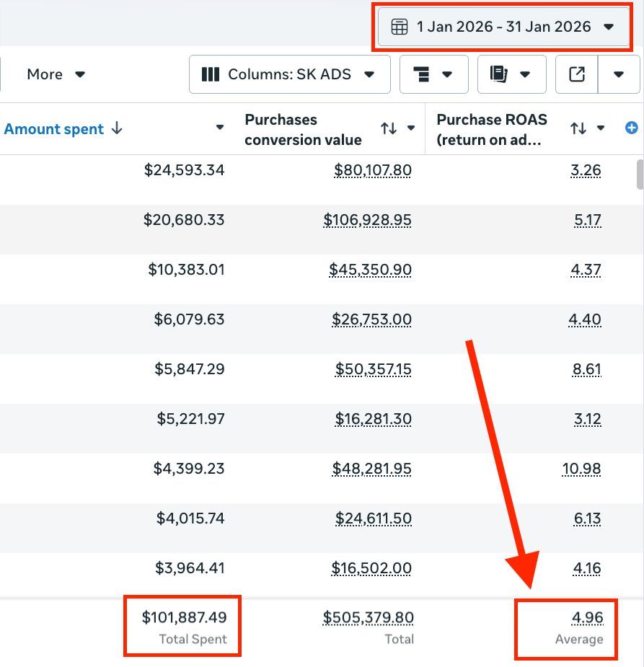Click total conversion value $505,379.80
644x667 pixels.
368,618
